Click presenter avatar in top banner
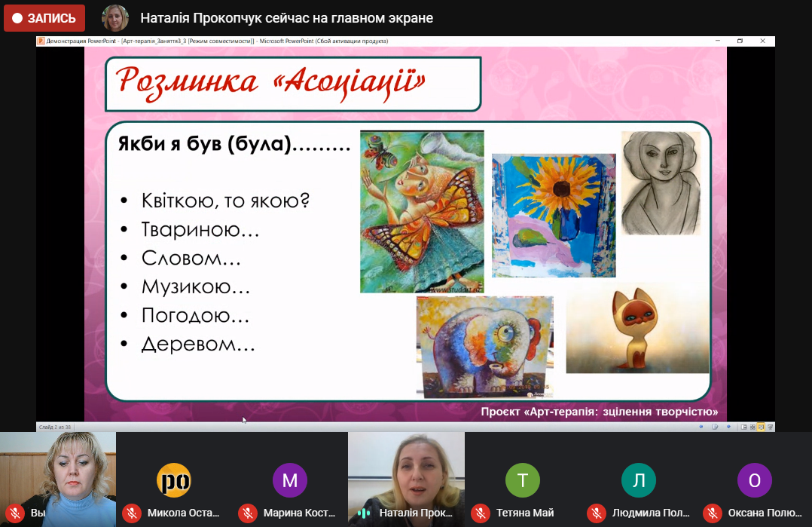Image resolution: width=812 pixels, height=527 pixels. 115,18
